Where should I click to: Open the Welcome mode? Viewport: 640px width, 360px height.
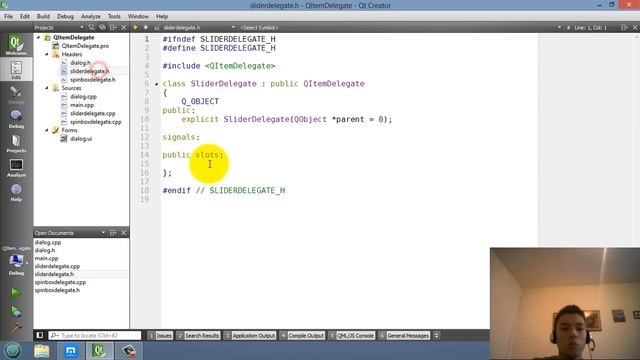(16, 45)
